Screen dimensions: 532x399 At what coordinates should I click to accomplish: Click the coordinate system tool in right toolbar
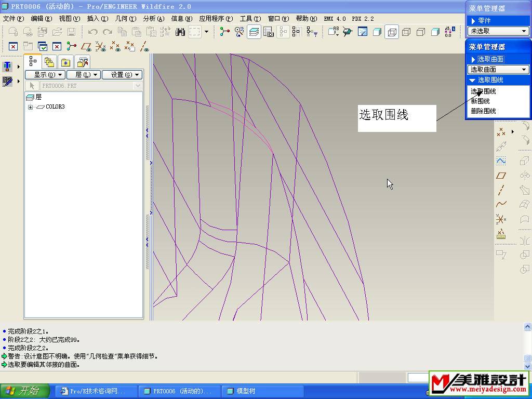pos(501,219)
